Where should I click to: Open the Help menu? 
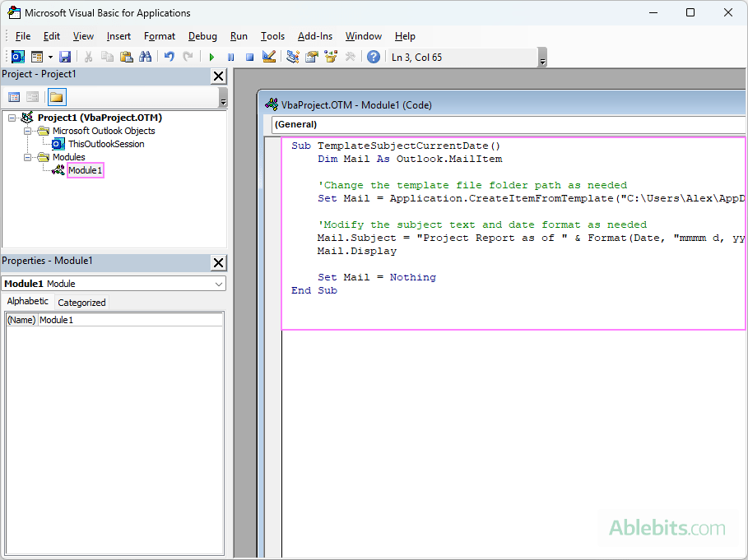(405, 36)
